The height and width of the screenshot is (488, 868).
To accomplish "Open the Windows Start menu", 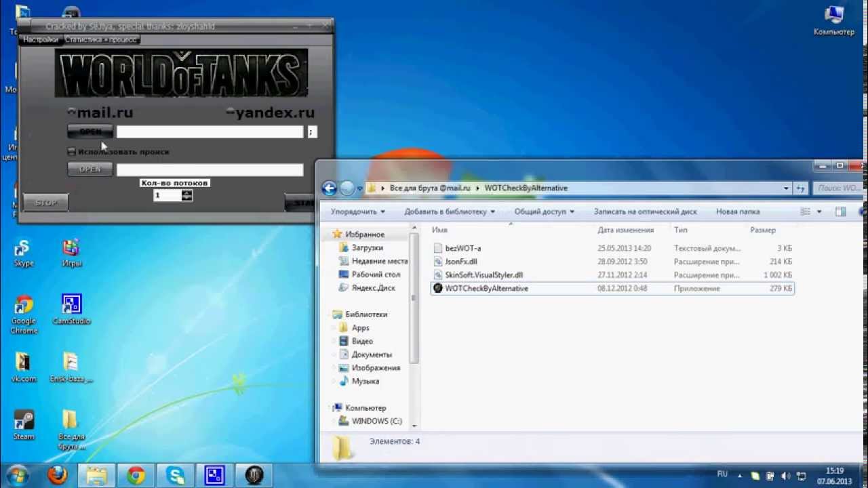I will [x=18, y=474].
